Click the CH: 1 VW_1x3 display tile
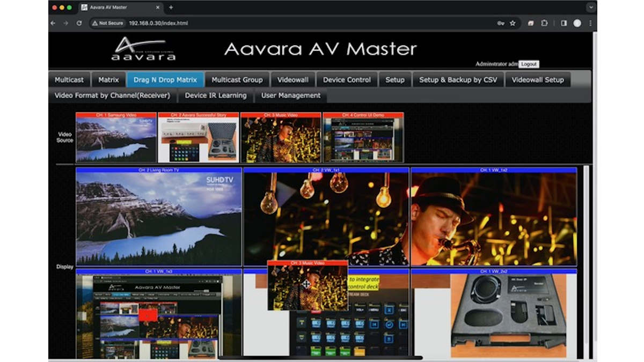 (x=159, y=314)
